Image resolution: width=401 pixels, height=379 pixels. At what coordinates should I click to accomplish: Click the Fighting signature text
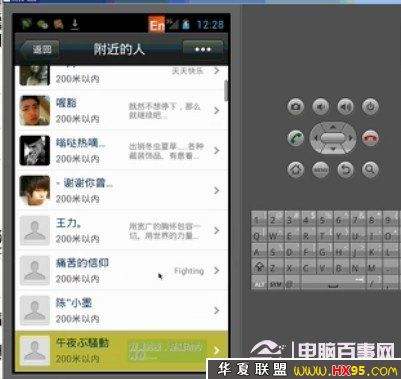coord(189,271)
